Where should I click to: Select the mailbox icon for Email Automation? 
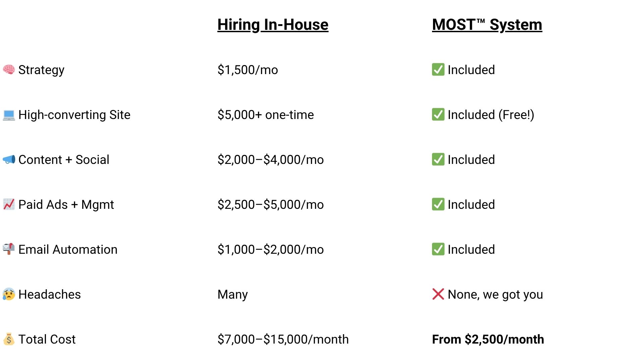click(9, 249)
